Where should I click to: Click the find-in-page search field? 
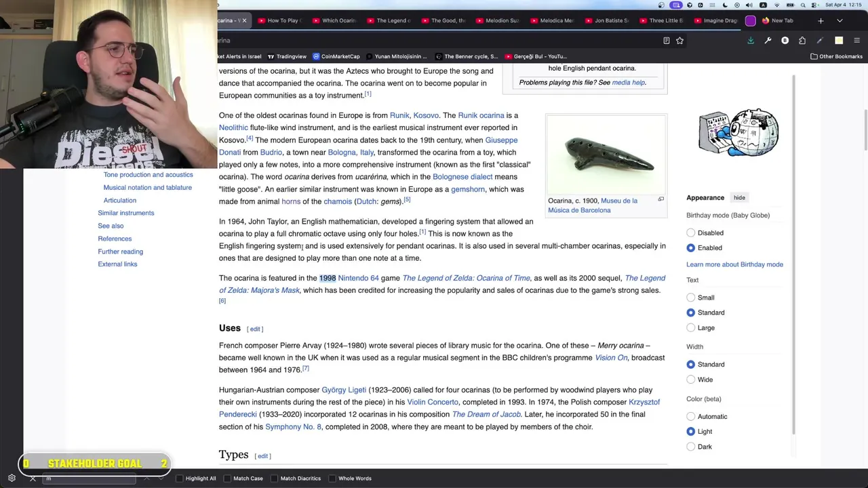pyautogui.click(x=88, y=479)
